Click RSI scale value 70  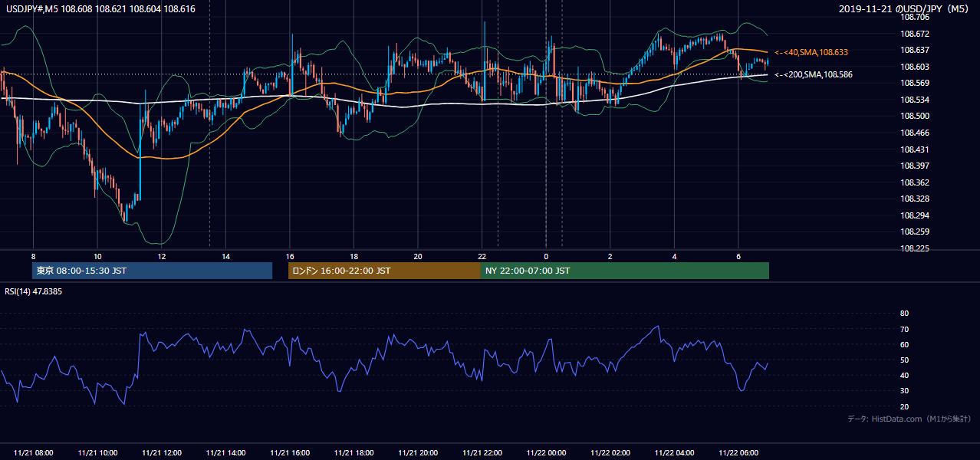904,329
